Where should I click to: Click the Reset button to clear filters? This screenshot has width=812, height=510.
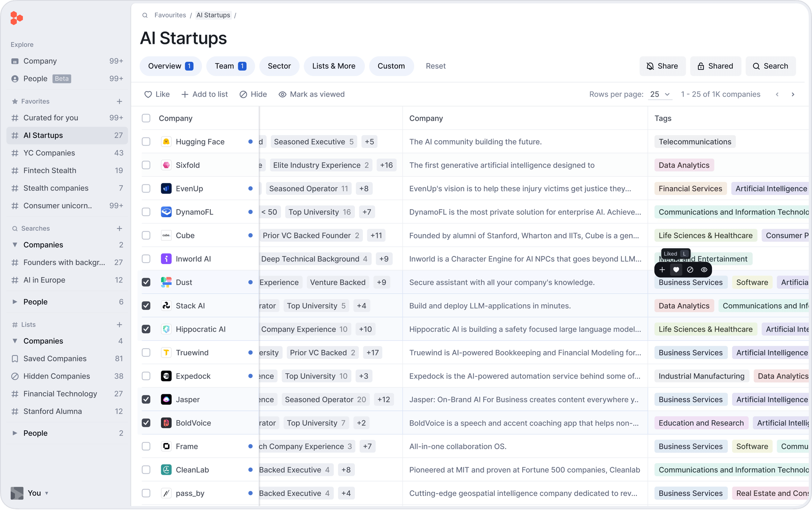coord(436,66)
